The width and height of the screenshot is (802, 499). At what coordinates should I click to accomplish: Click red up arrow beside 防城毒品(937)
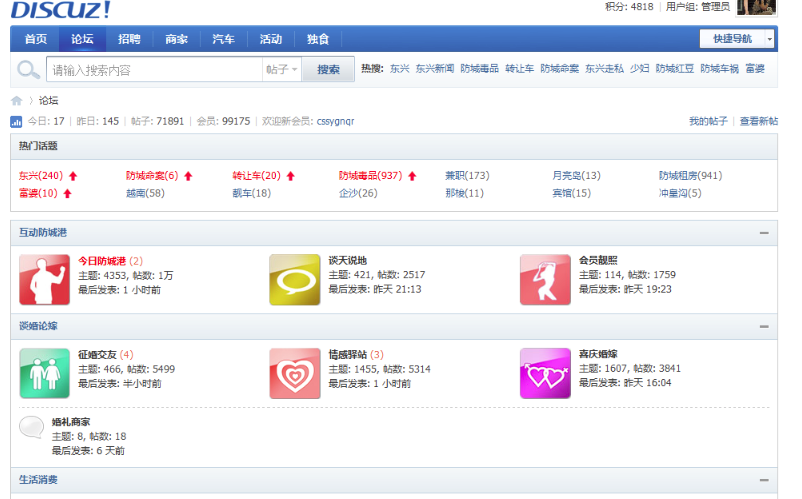412,176
